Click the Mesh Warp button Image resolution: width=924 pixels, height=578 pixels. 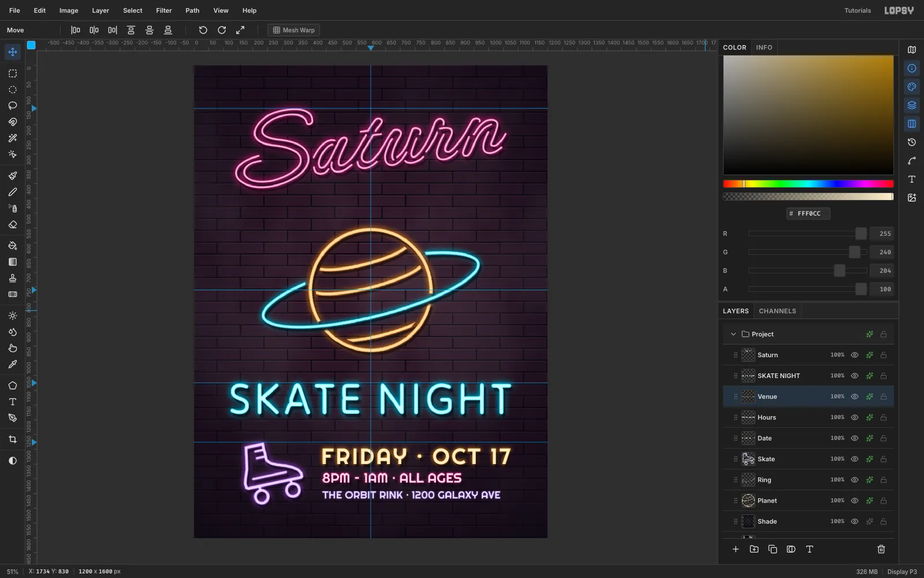pos(294,30)
